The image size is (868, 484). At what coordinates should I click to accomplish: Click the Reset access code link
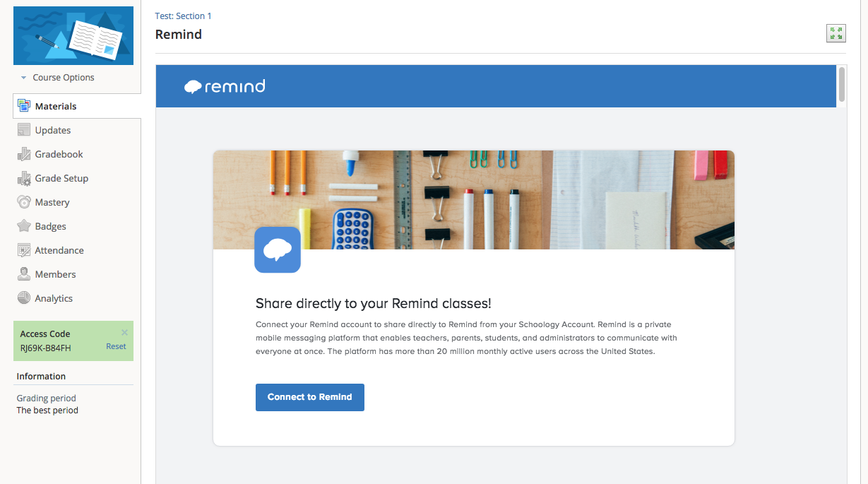[116, 346]
